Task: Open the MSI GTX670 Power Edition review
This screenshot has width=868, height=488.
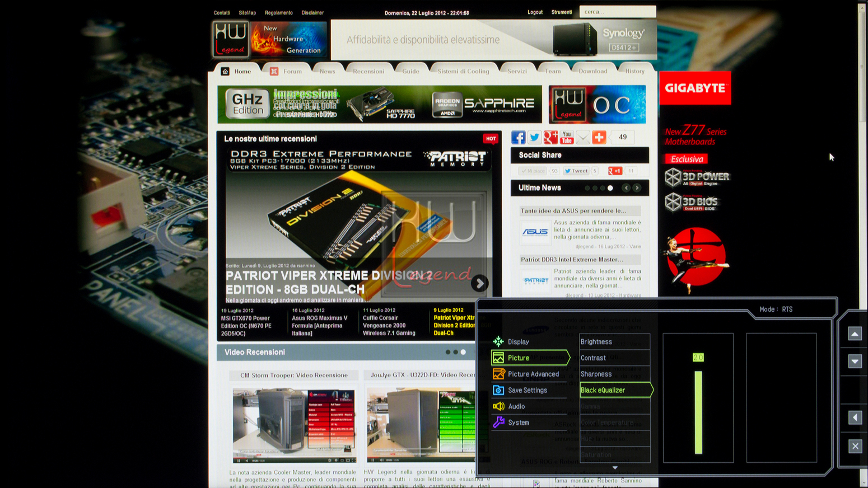Action: [x=246, y=326]
